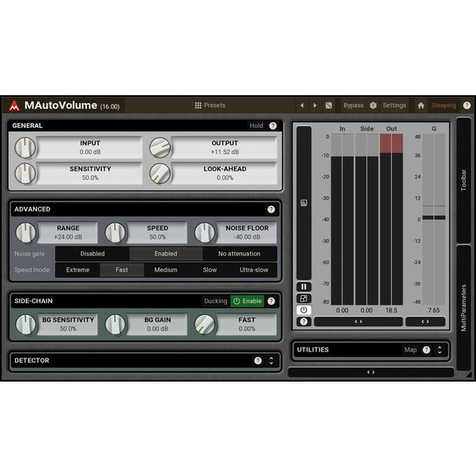Click the Look-ahead 0.00% value field
This screenshot has width=476, height=476.
pyautogui.click(x=225, y=173)
